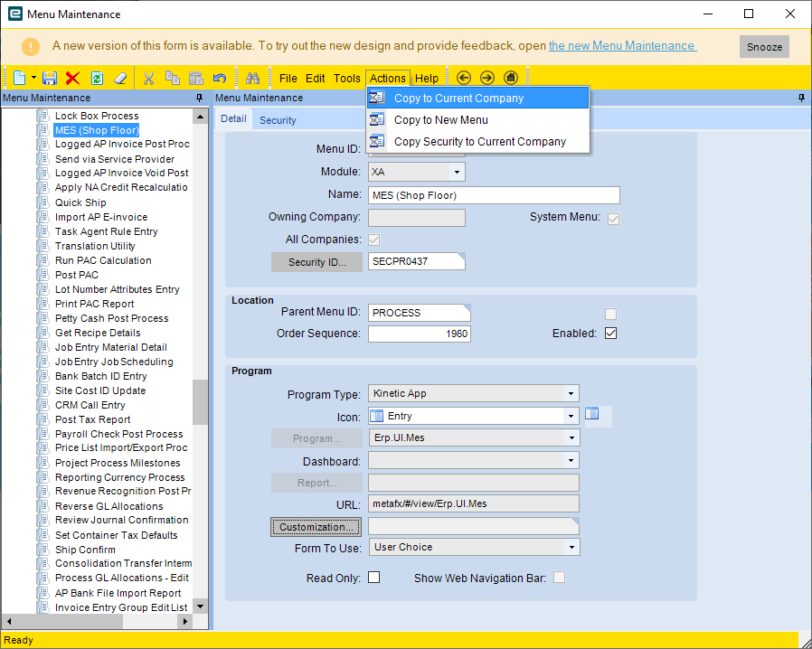812x649 pixels.
Task: Click the Back navigation arrow icon
Action: tap(464, 78)
